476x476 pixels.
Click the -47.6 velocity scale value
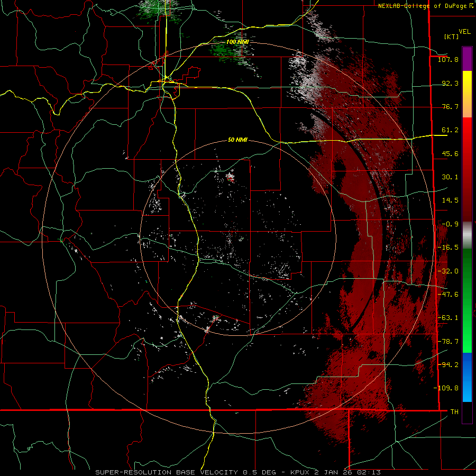pyautogui.click(x=448, y=295)
